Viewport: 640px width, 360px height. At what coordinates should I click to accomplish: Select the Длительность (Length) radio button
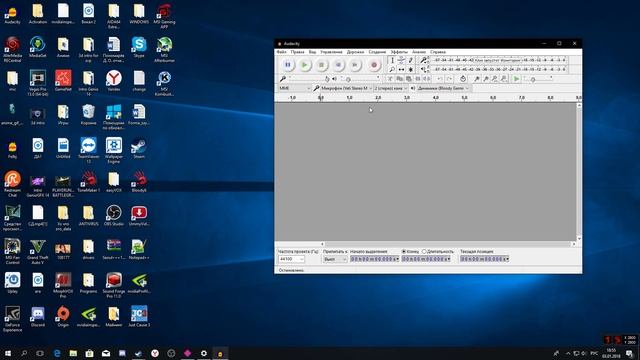424,251
